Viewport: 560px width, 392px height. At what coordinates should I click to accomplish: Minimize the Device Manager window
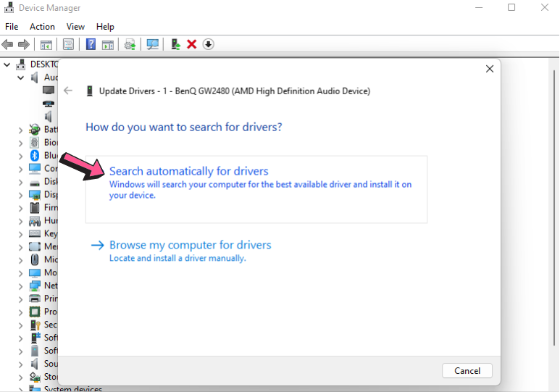coord(479,7)
